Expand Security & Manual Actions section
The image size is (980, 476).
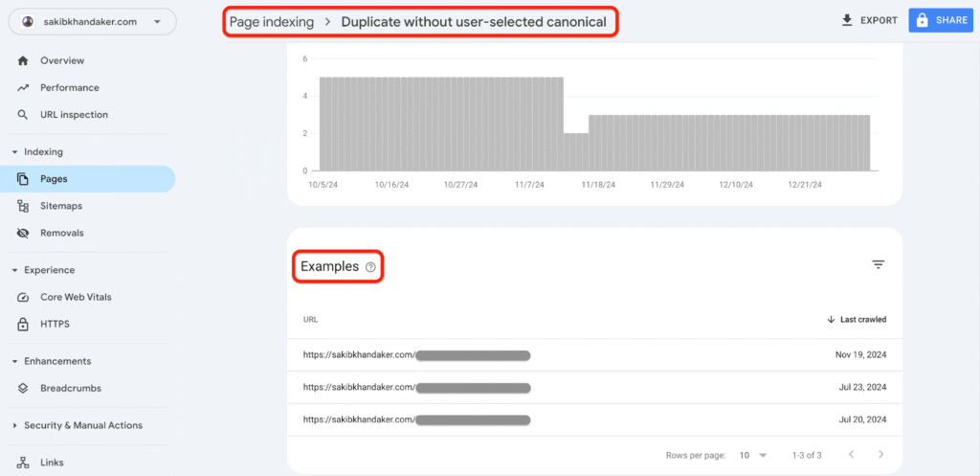click(x=14, y=425)
